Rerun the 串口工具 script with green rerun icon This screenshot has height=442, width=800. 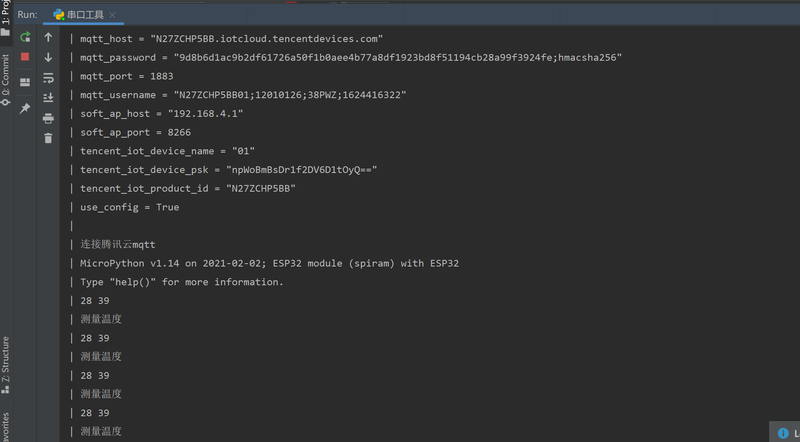(x=25, y=37)
